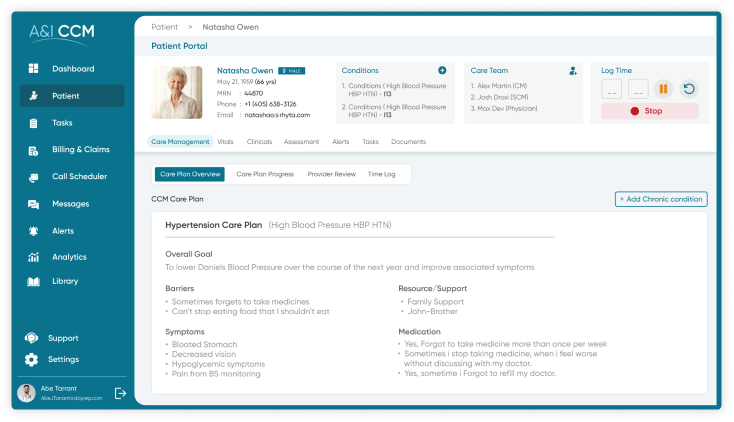734x422 pixels.
Task: Click the Messages chat bubble icon
Action: coord(33,204)
